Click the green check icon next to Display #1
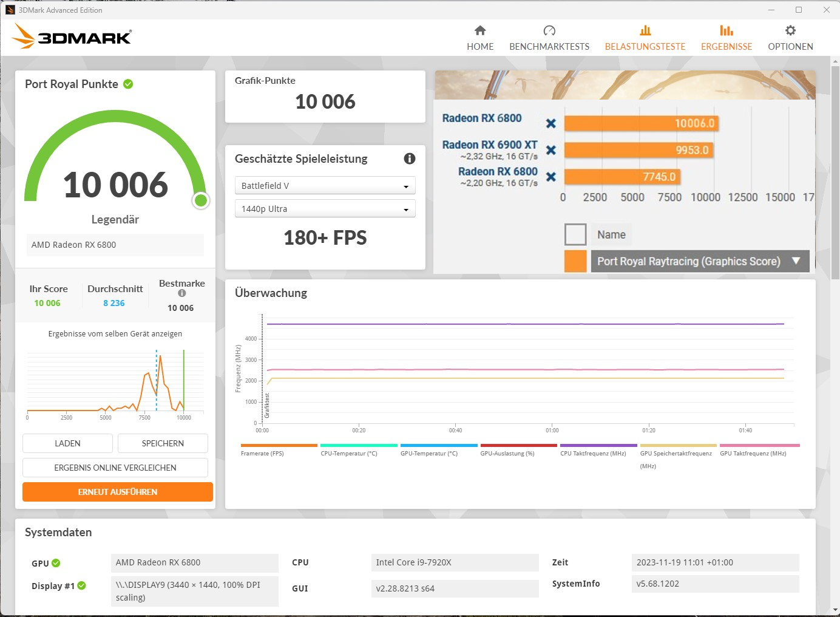Image resolution: width=840 pixels, height=617 pixels. tap(82, 585)
